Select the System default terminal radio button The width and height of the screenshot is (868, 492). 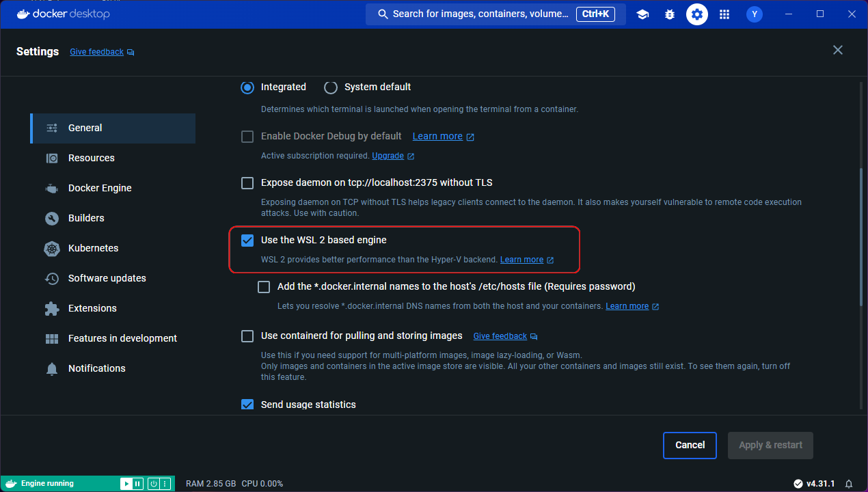pyautogui.click(x=331, y=87)
